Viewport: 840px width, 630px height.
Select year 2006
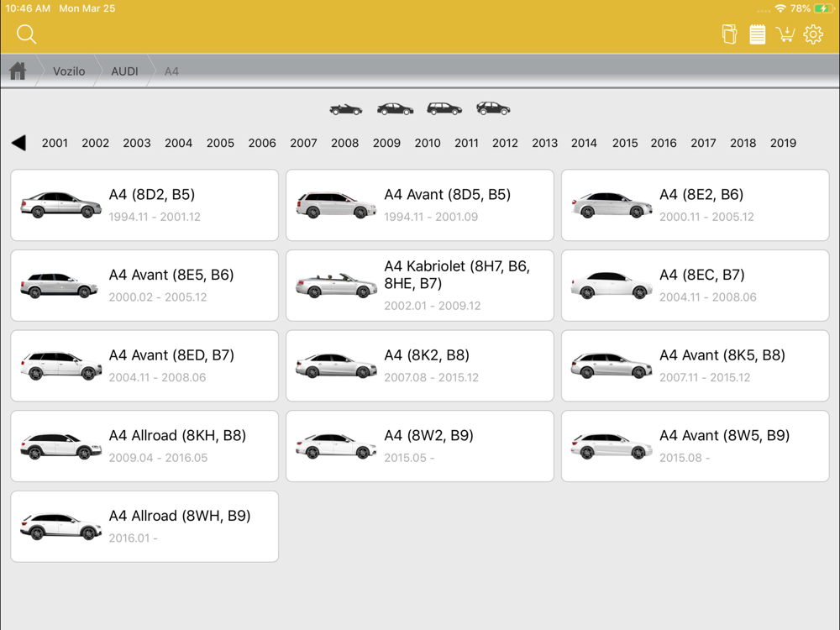[x=262, y=143]
